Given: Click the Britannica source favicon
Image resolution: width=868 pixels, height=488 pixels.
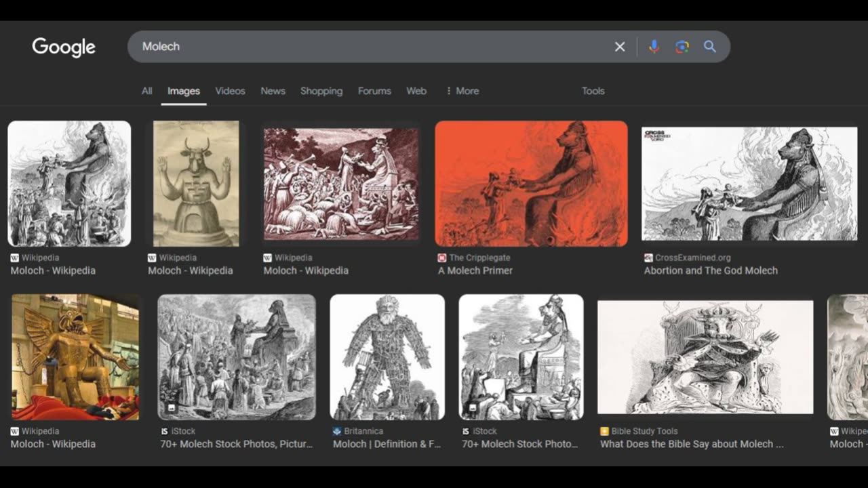Looking at the screenshot, I should click(x=337, y=431).
